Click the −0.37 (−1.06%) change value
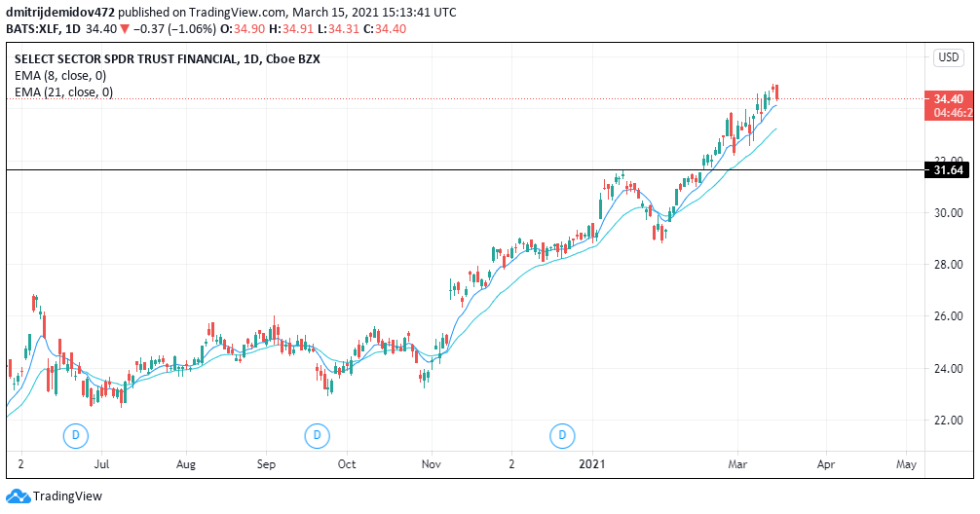 pyautogui.click(x=173, y=29)
